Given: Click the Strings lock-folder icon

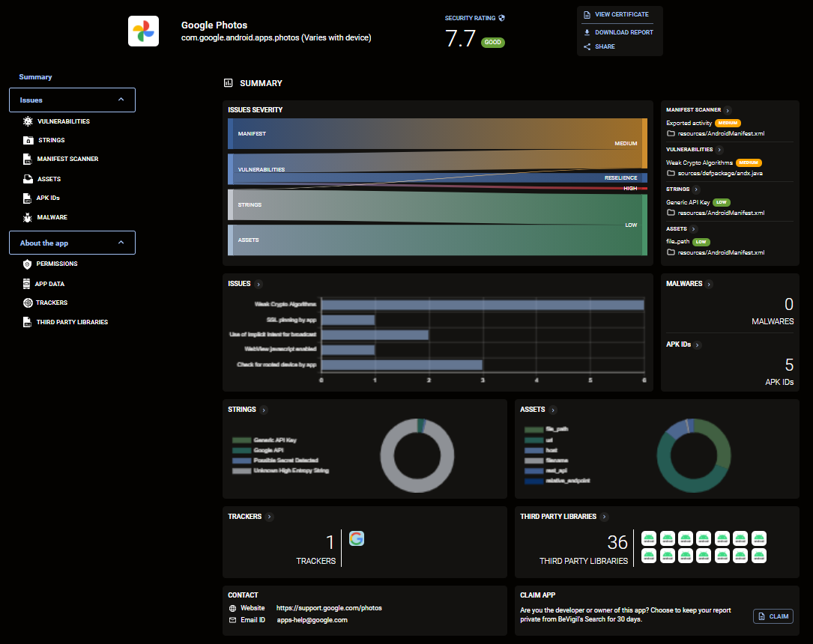Looking at the screenshot, I should pyautogui.click(x=28, y=140).
